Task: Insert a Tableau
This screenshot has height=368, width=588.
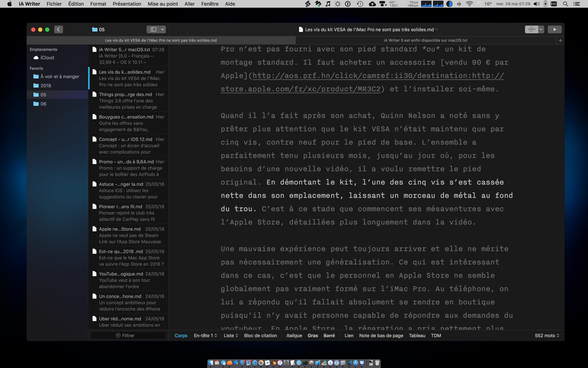Action: pos(417,335)
